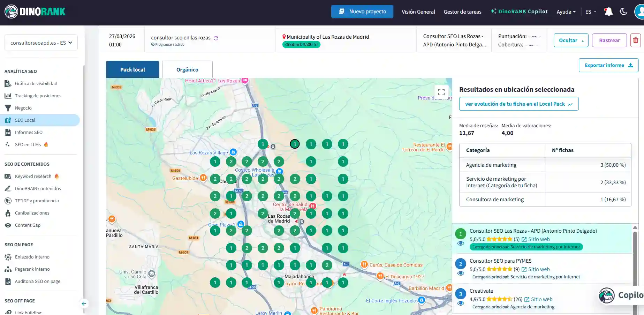Open the Gestor de tareas menu
Viewport: 644px width, 315px height.
(x=462, y=12)
